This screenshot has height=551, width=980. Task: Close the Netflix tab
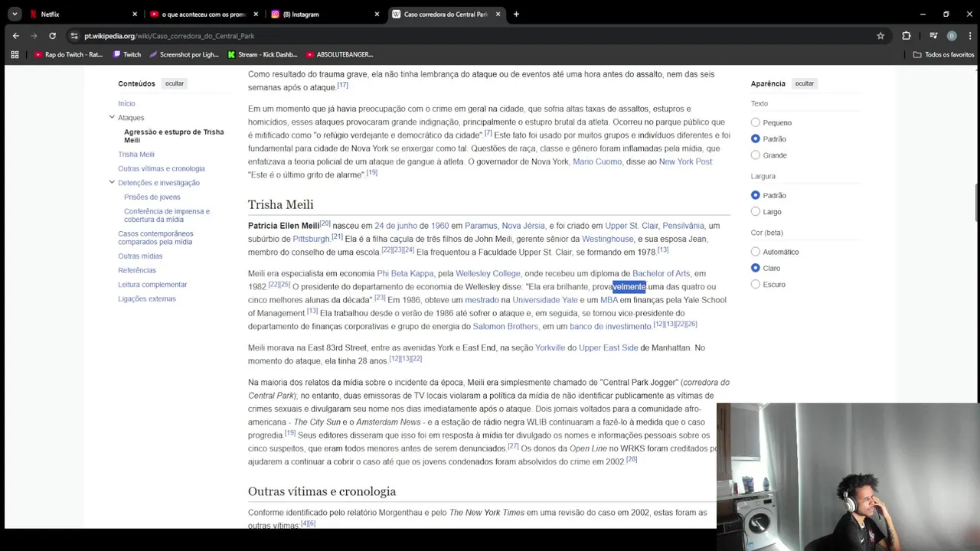[x=135, y=14]
